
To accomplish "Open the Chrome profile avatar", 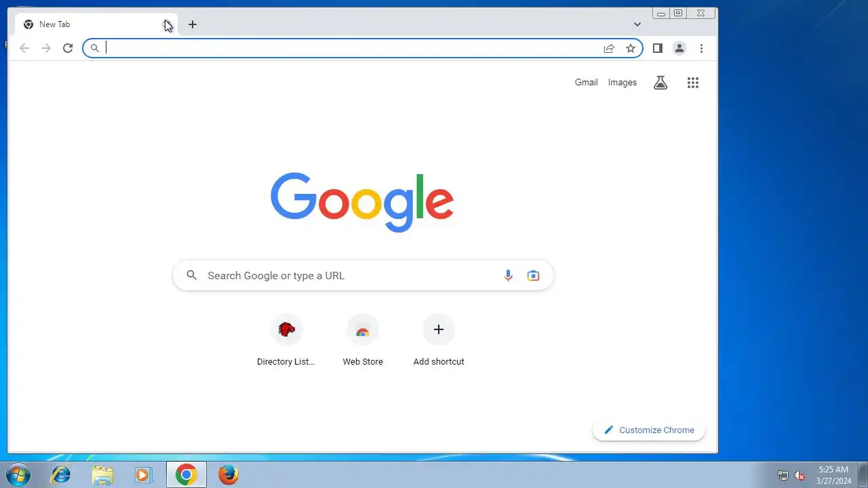I will coord(679,48).
